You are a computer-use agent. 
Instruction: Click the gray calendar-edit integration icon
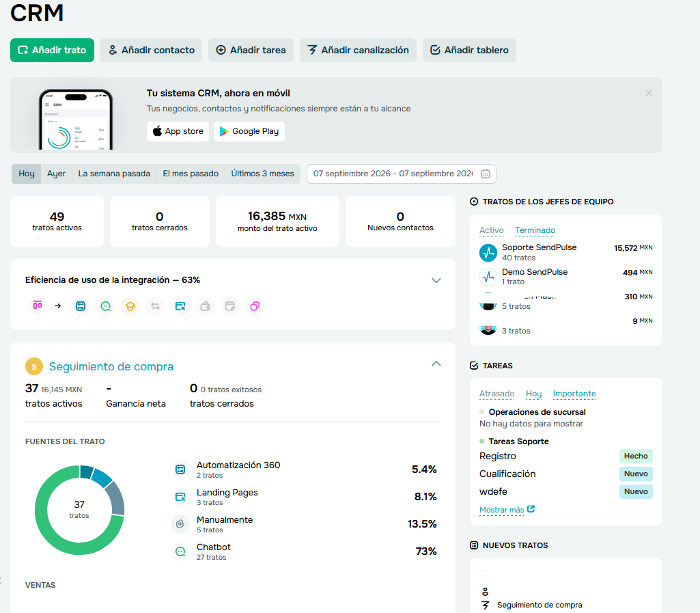point(230,306)
